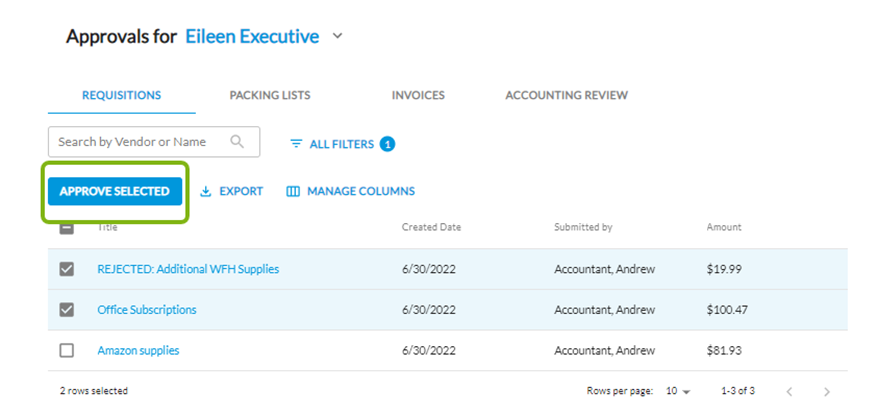Expand the approver dropdown next to Eileen Executive

(x=337, y=36)
